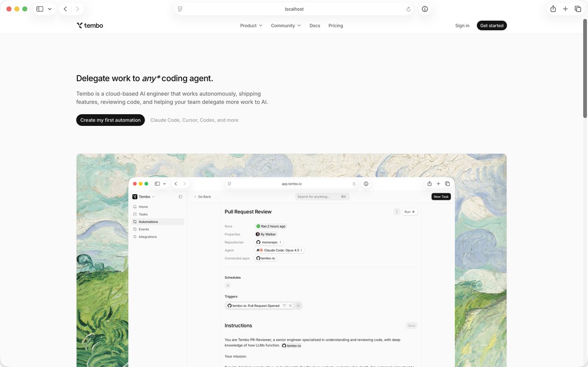Share the localhost page from the outer toolbar
Viewport: 588px width, 367px height.
click(x=553, y=9)
